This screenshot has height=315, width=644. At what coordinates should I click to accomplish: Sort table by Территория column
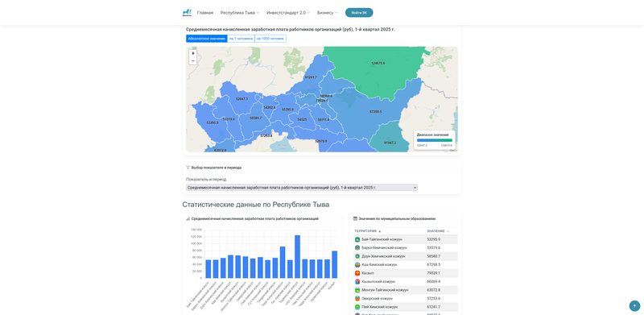coord(368,231)
